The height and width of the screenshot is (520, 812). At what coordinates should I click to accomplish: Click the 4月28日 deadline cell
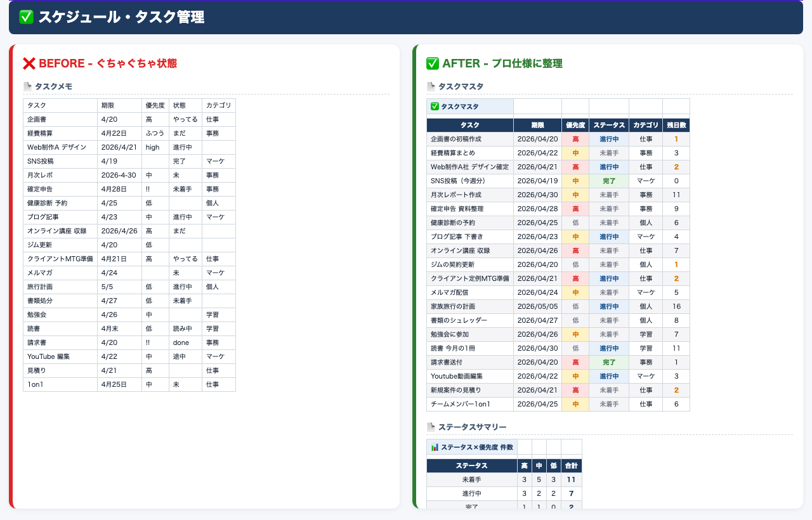point(120,190)
